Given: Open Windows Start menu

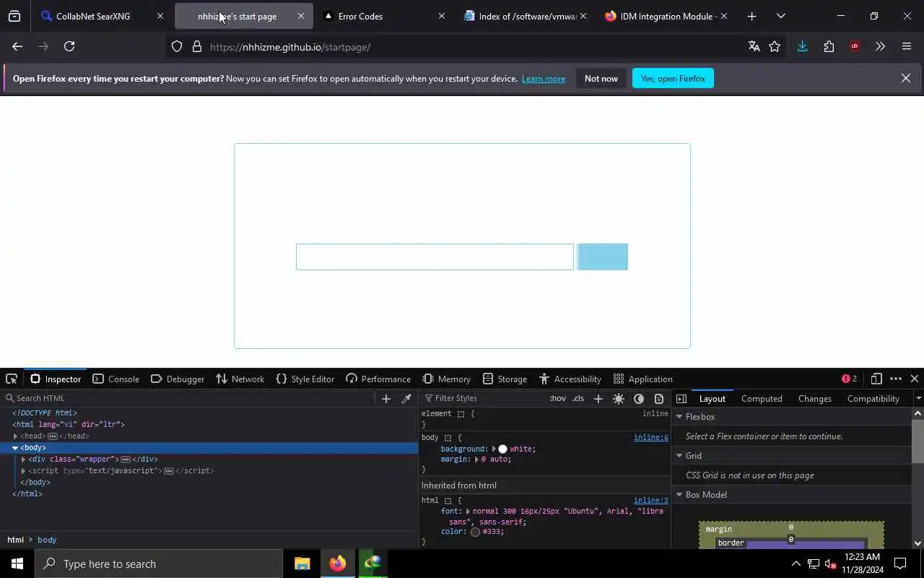Looking at the screenshot, I should (17, 564).
